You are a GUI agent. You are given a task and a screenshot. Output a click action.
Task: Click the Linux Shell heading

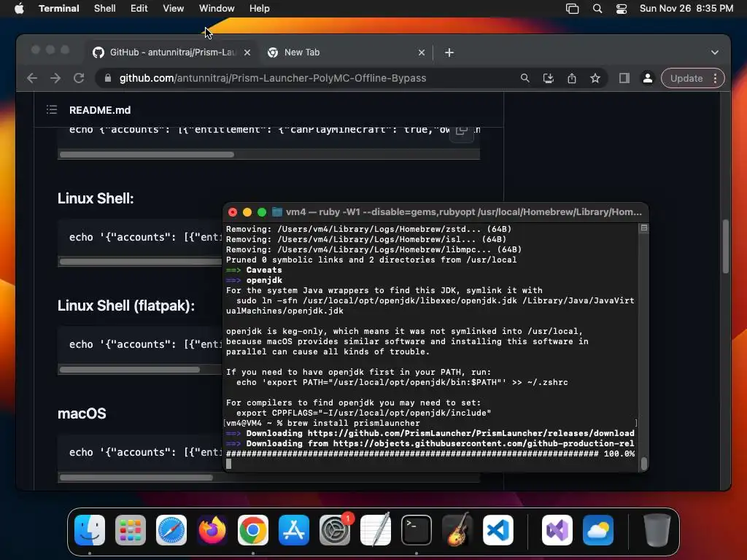pyautogui.click(x=96, y=198)
